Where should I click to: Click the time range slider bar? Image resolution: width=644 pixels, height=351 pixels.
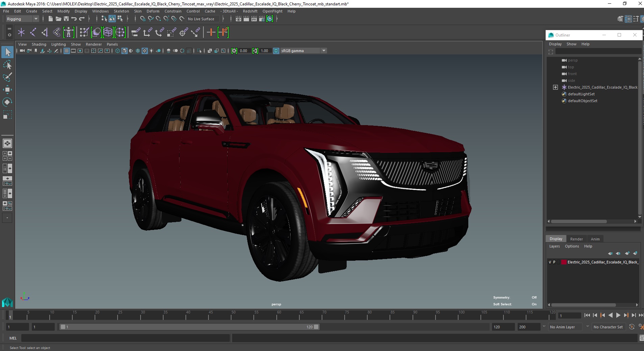pyautogui.click(x=189, y=327)
